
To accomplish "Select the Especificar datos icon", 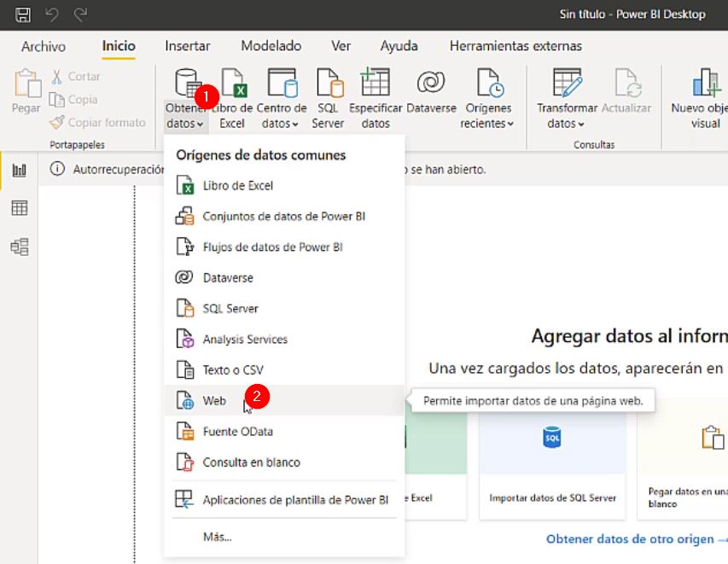I will coord(375,96).
